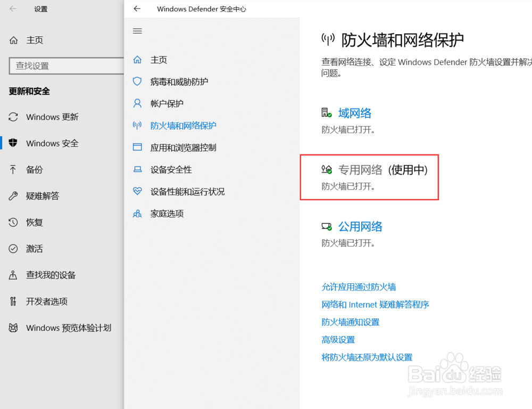The height and width of the screenshot is (409, 532).
Task: Open Windows 更新 settings
Action: [x=52, y=117]
